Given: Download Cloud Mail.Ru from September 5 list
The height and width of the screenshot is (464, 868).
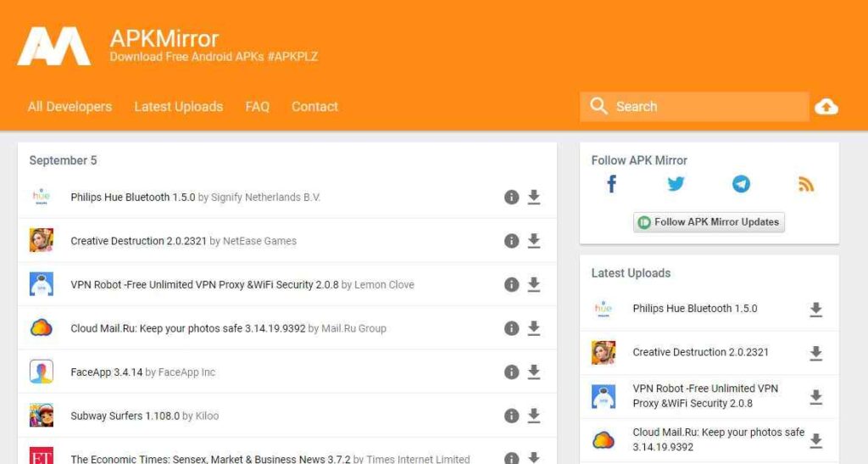Looking at the screenshot, I should [x=534, y=328].
